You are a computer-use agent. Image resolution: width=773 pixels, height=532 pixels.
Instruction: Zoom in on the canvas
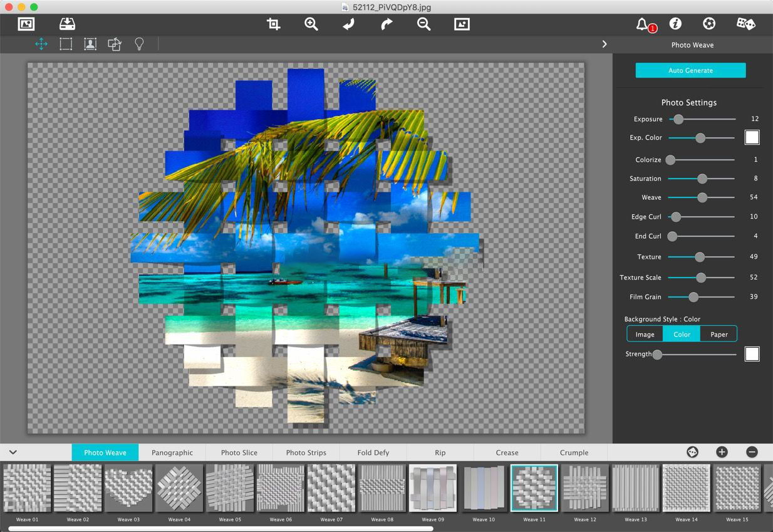tap(311, 24)
